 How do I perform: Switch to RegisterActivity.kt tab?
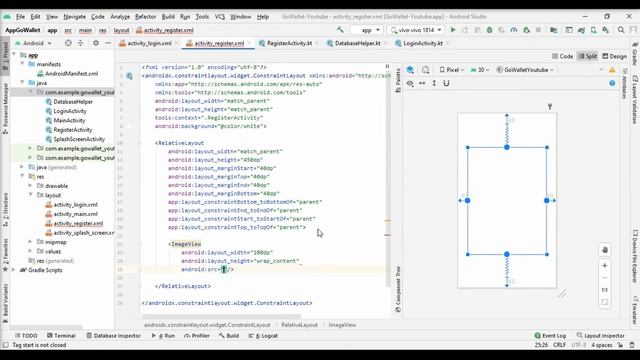[289, 43]
